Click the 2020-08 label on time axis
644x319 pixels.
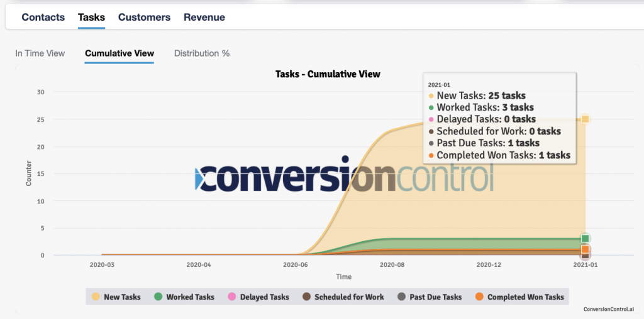[392, 265]
